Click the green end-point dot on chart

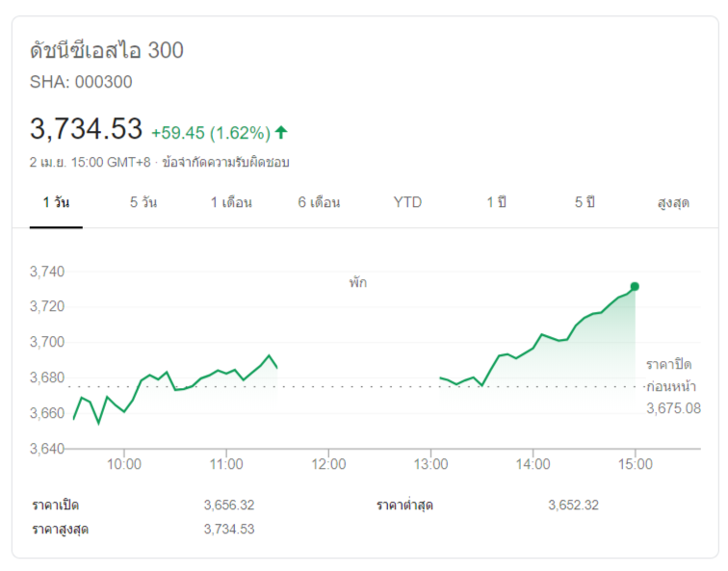[635, 286]
